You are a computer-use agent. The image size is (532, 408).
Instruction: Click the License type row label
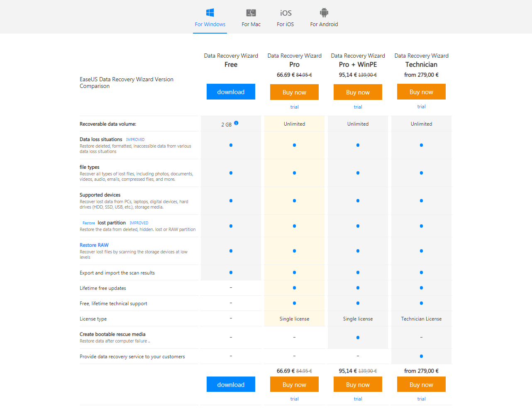coord(93,319)
